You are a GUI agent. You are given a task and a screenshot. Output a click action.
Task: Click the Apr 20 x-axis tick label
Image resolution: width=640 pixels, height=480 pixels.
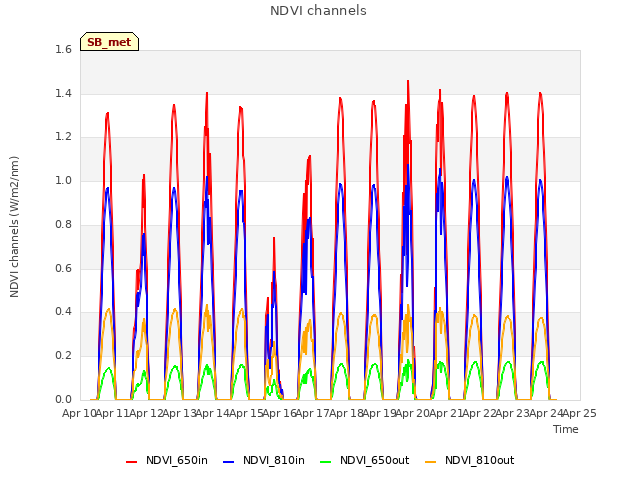(413, 413)
